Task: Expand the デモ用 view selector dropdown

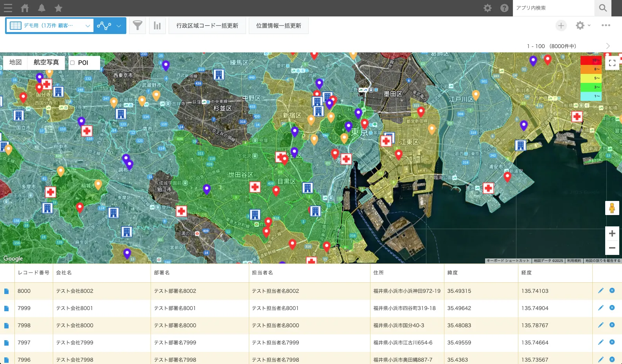Action: (88, 26)
